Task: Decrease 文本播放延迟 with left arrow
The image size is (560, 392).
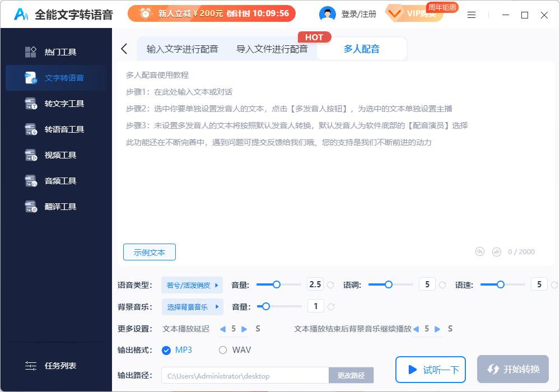Action: tap(223, 329)
